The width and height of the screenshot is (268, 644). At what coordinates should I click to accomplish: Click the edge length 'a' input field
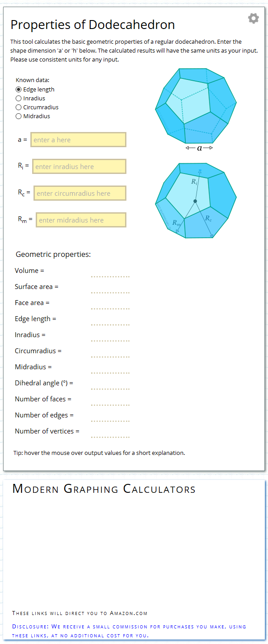[x=78, y=139]
